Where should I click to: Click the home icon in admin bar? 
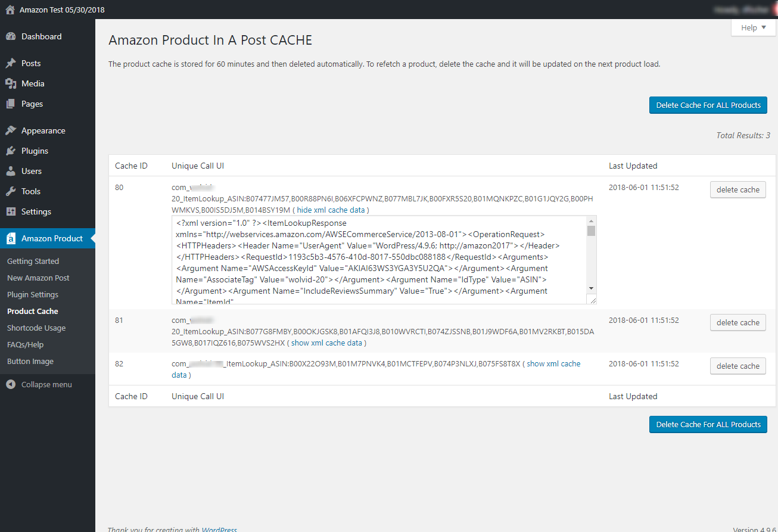pyautogui.click(x=10, y=10)
